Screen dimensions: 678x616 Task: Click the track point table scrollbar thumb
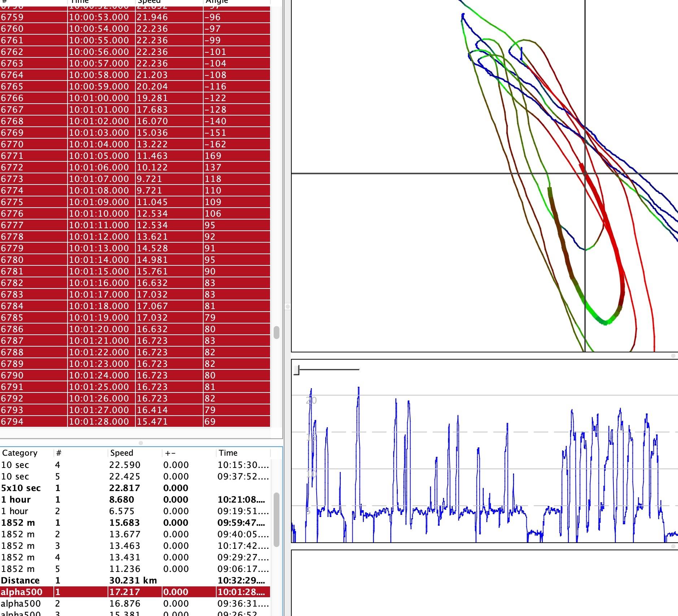[277, 332]
